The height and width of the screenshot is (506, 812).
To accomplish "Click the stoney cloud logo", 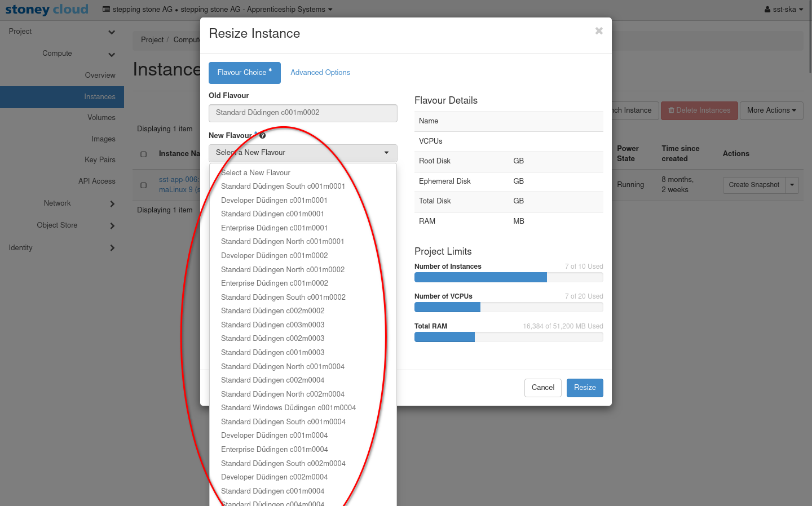I will 47,10.
